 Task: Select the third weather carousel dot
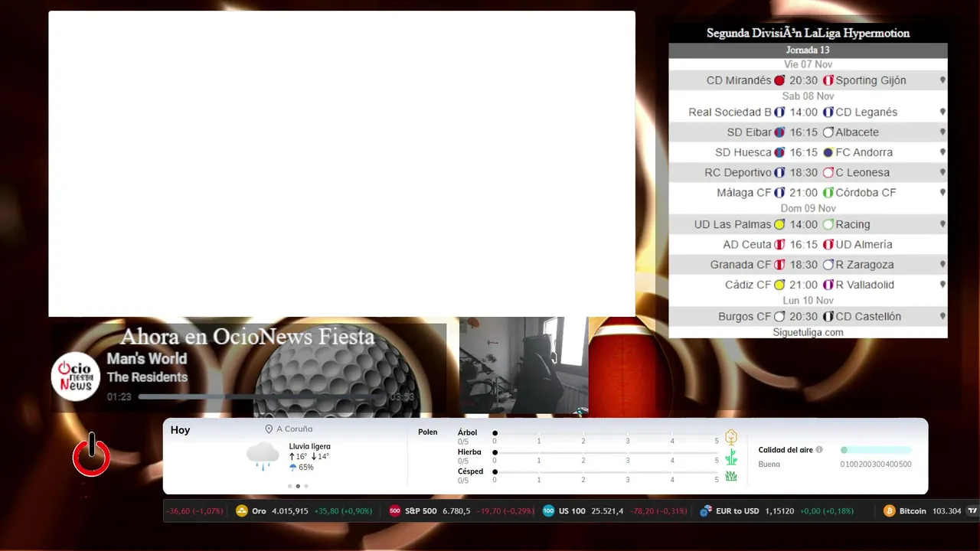click(306, 486)
